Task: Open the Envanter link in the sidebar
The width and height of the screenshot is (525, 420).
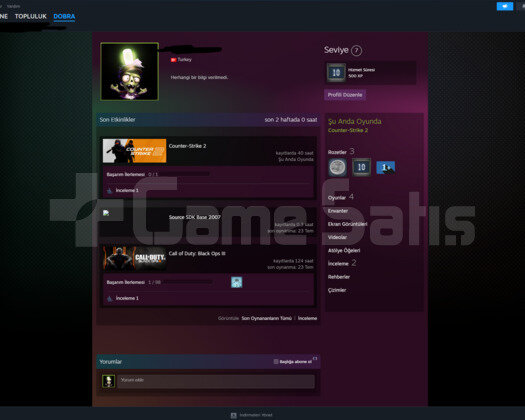Action: [x=338, y=211]
